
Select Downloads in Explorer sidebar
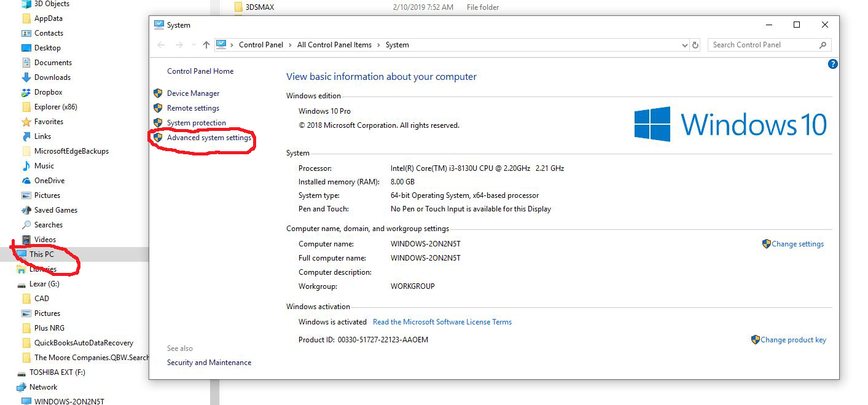[x=52, y=77]
